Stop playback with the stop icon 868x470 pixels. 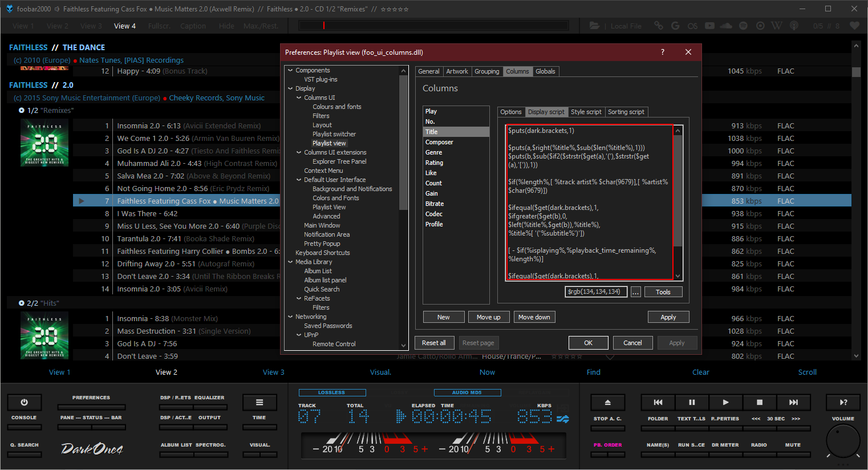pos(759,402)
